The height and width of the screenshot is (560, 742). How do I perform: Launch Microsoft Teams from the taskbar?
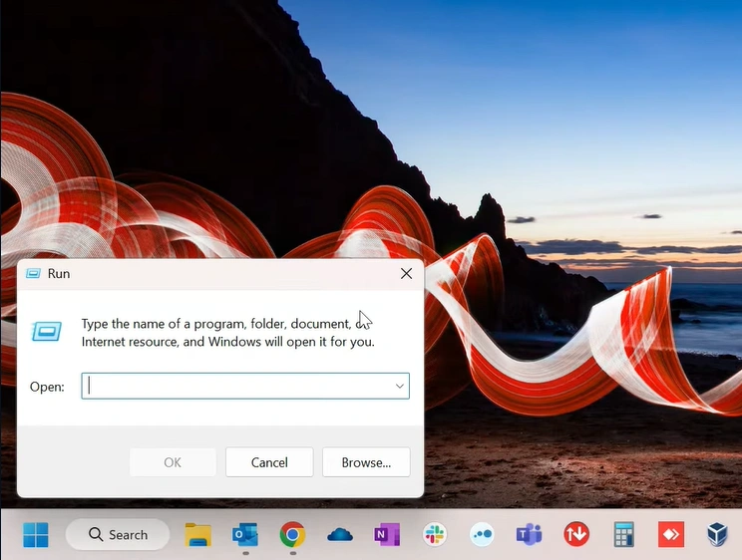tap(529, 534)
